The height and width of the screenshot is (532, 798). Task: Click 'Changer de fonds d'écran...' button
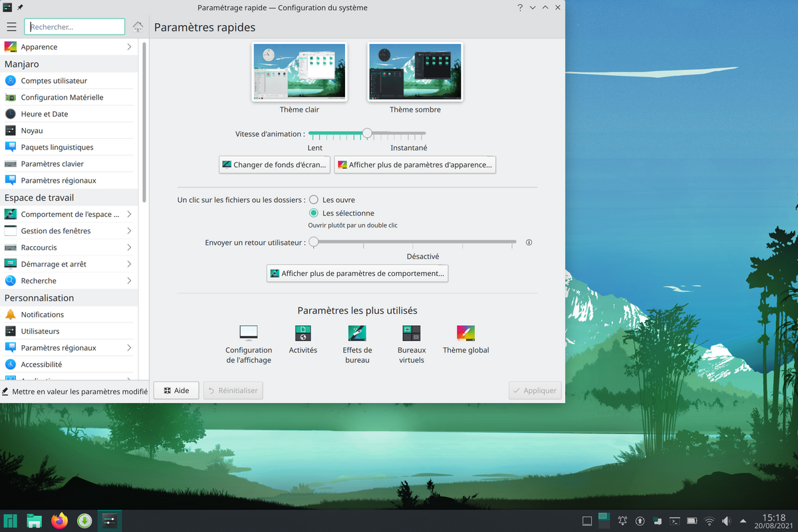pyautogui.click(x=275, y=165)
